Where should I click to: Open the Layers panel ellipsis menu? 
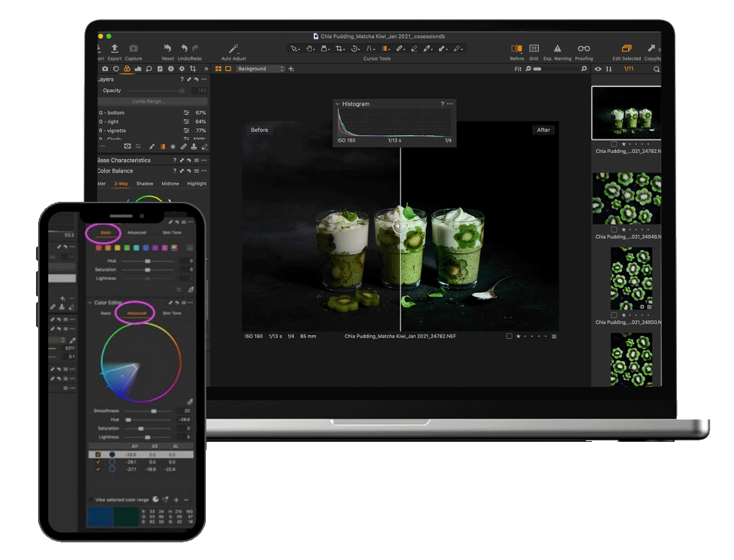204,79
